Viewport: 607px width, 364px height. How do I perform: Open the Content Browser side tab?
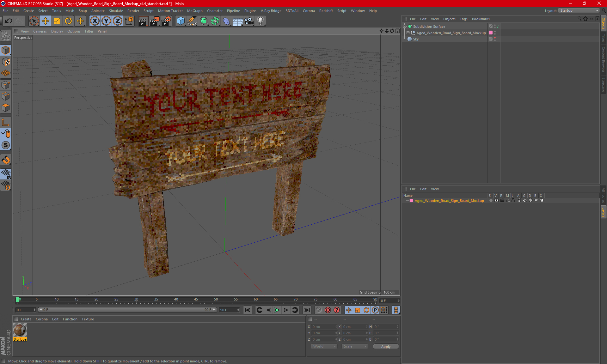pos(604,59)
